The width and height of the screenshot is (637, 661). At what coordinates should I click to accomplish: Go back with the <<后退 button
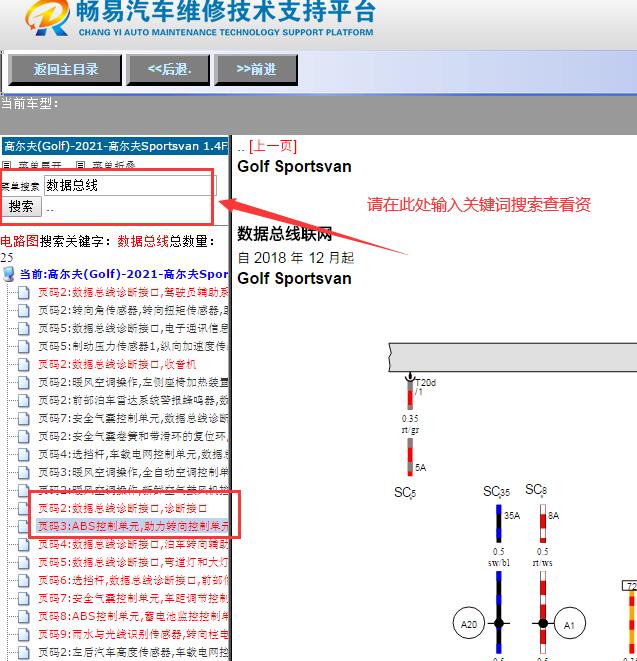click(168, 70)
